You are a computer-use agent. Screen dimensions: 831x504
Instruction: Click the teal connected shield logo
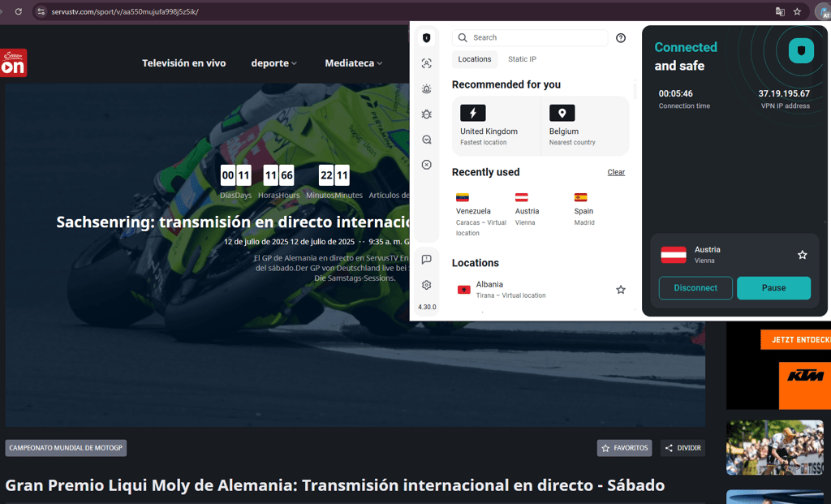[x=801, y=51]
